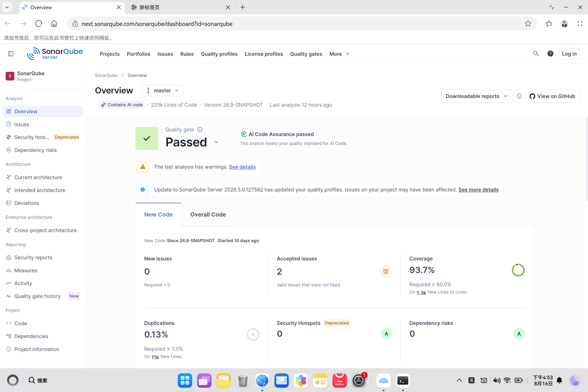Switch to the Overall Code tab

[x=208, y=214]
